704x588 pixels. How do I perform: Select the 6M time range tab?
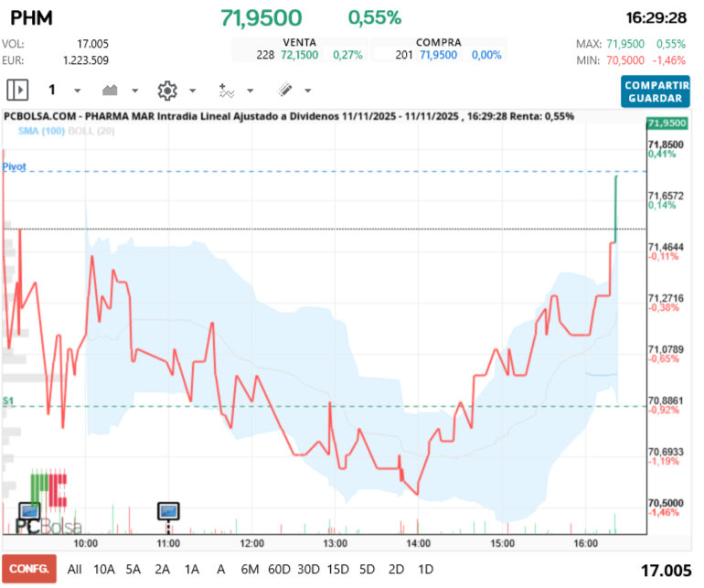click(x=250, y=569)
